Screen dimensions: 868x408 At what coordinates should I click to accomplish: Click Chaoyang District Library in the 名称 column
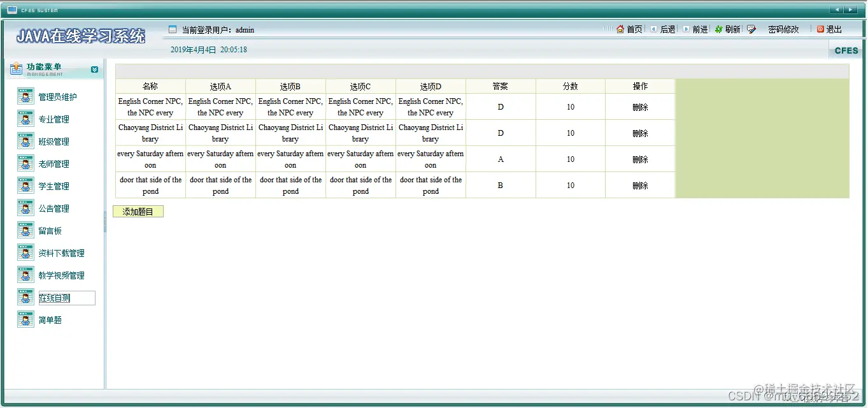(x=150, y=133)
